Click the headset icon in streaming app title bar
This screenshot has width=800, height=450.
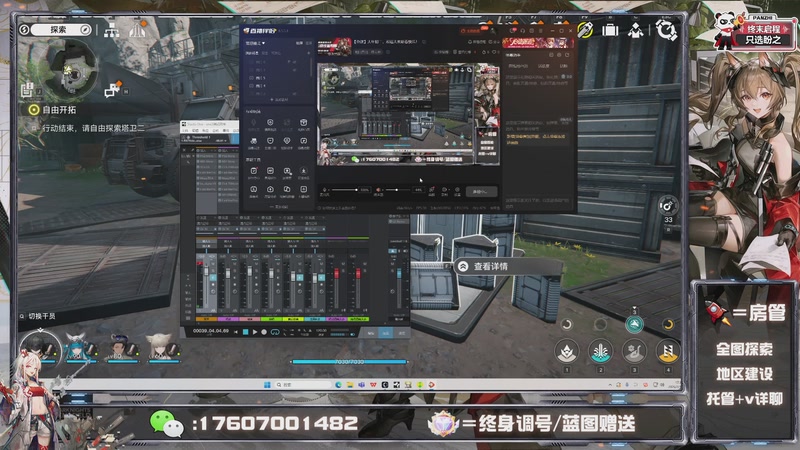(523, 31)
